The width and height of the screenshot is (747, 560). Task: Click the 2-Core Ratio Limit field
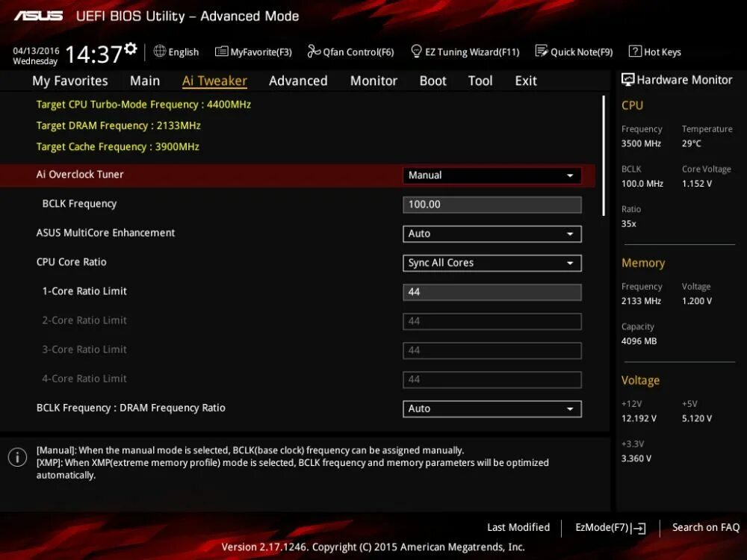[x=492, y=321]
